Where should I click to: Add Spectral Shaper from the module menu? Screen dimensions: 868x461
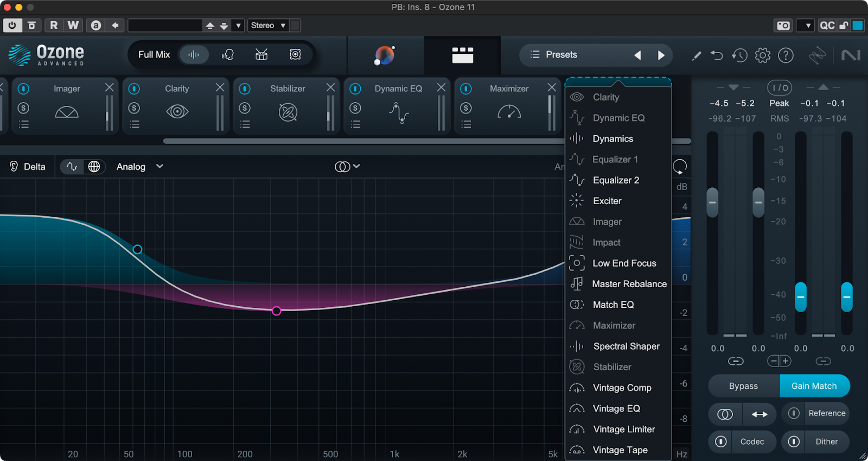pos(626,346)
